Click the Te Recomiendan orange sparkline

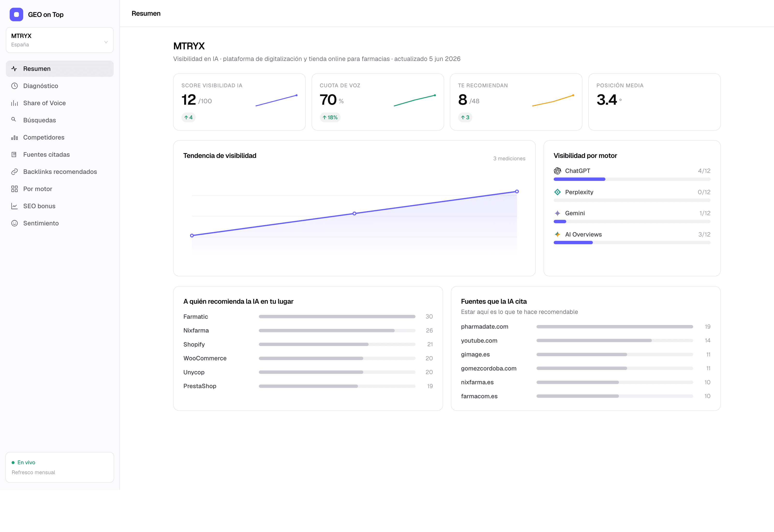pos(553,100)
